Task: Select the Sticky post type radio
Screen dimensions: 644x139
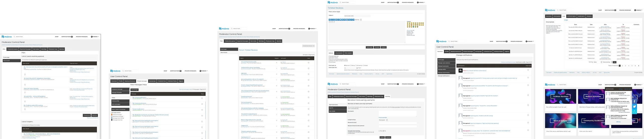Action: click(351, 65)
